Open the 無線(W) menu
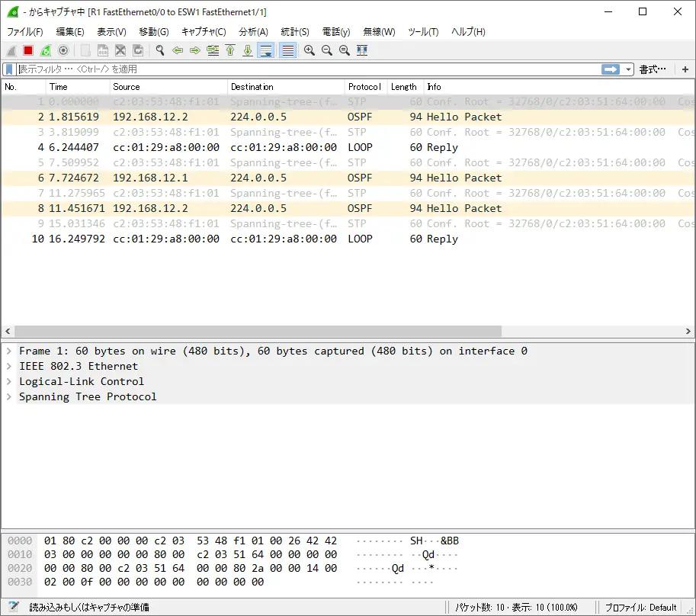Screen dimensions: 696x616 coord(379,32)
